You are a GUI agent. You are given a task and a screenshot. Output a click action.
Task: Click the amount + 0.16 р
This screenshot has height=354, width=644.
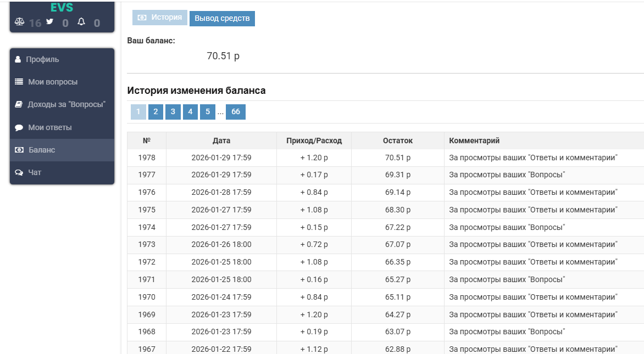click(x=314, y=279)
